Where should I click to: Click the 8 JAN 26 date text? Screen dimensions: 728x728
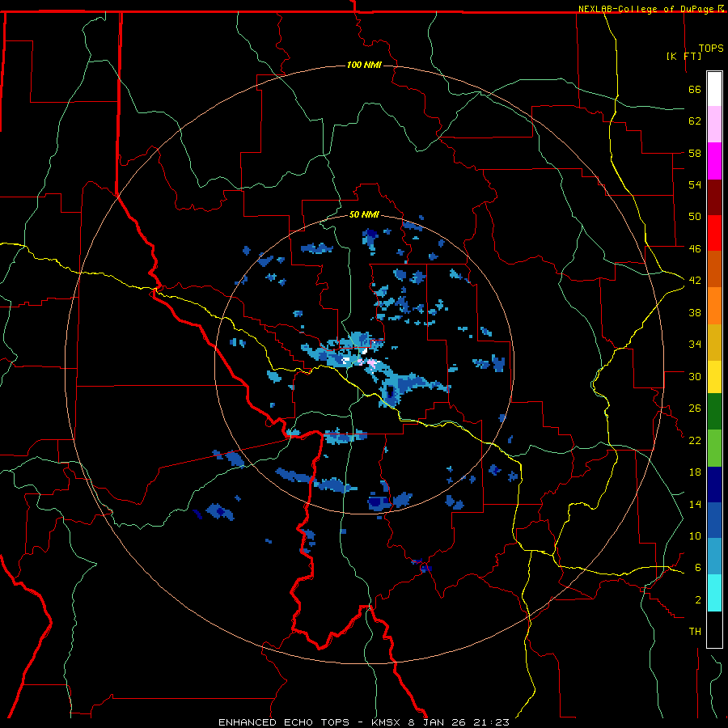click(x=438, y=722)
